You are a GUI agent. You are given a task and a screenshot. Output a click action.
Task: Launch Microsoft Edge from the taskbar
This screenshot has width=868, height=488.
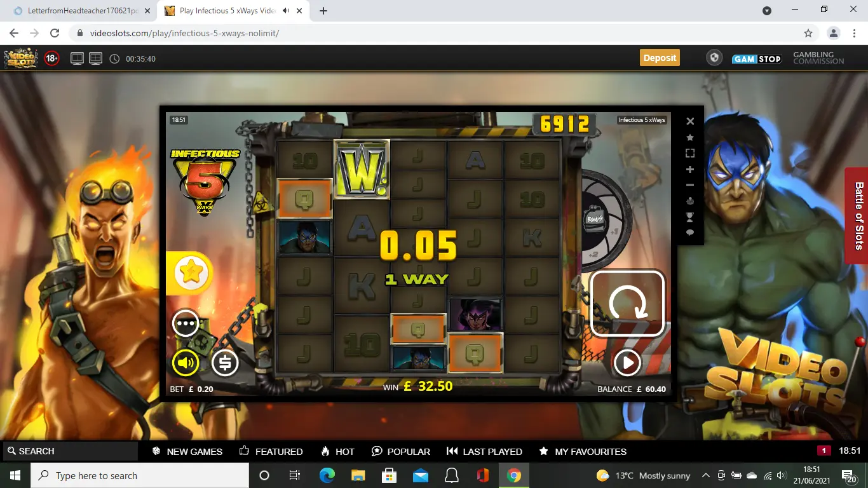coord(327,475)
